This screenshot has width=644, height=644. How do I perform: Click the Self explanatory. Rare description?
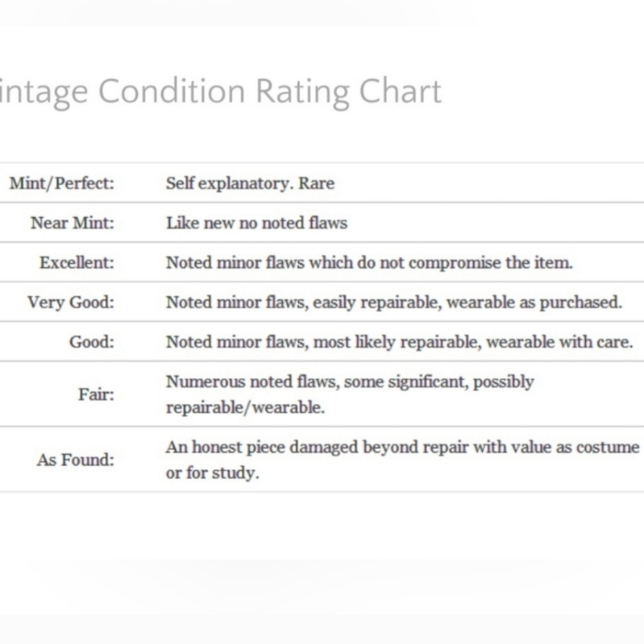[250, 183]
